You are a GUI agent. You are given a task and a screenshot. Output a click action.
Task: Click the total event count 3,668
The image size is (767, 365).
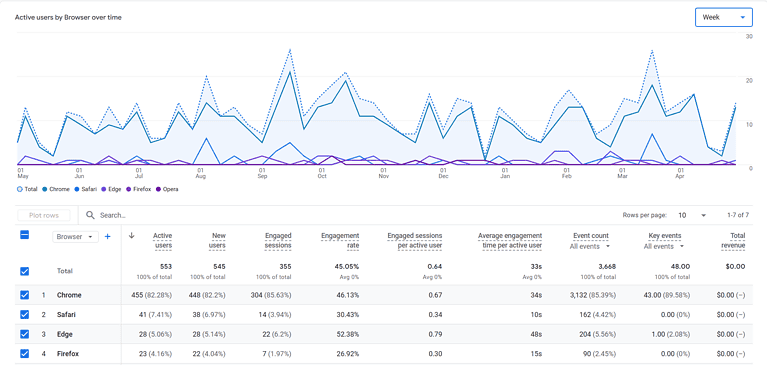606,267
